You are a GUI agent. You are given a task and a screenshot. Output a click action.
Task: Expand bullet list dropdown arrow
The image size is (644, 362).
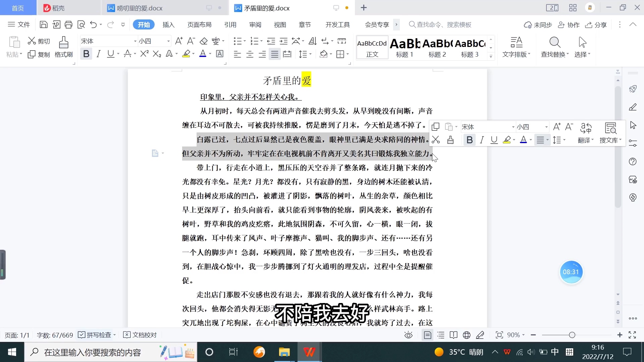point(245,41)
